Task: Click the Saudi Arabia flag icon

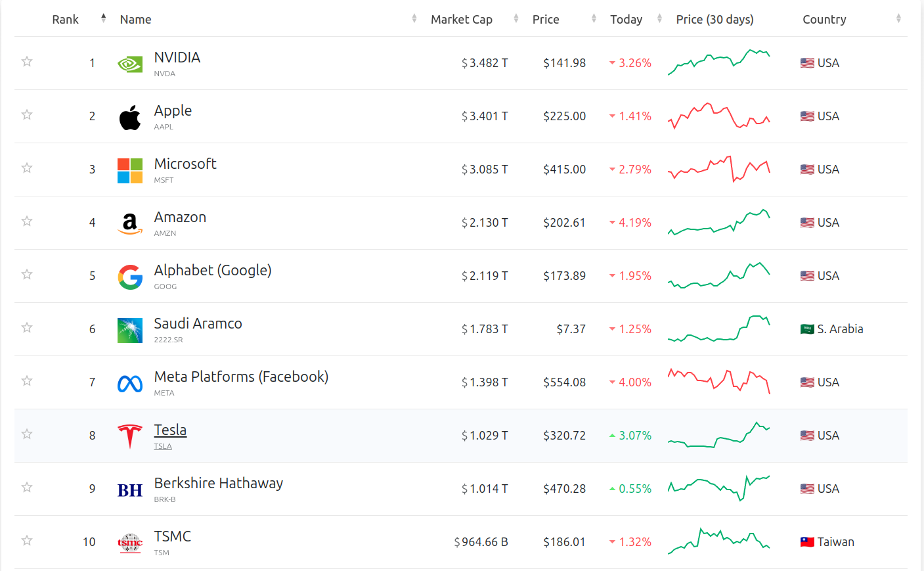Action: [x=807, y=329]
